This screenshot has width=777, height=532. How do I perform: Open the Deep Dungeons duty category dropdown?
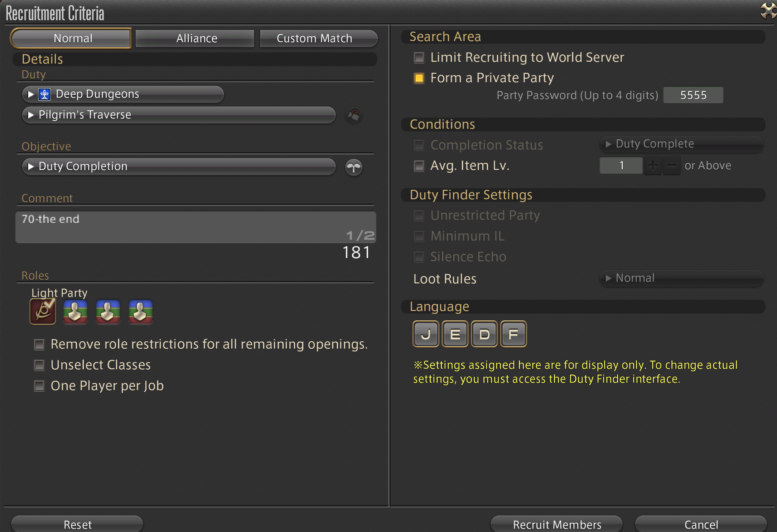[123, 94]
